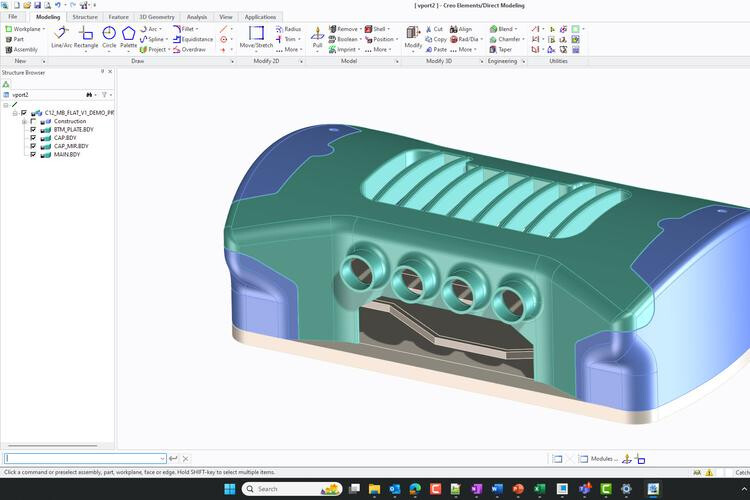Toggle the MAIN.BDY visibility checkbox
Screen dimensions: 750x500
(33, 154)
